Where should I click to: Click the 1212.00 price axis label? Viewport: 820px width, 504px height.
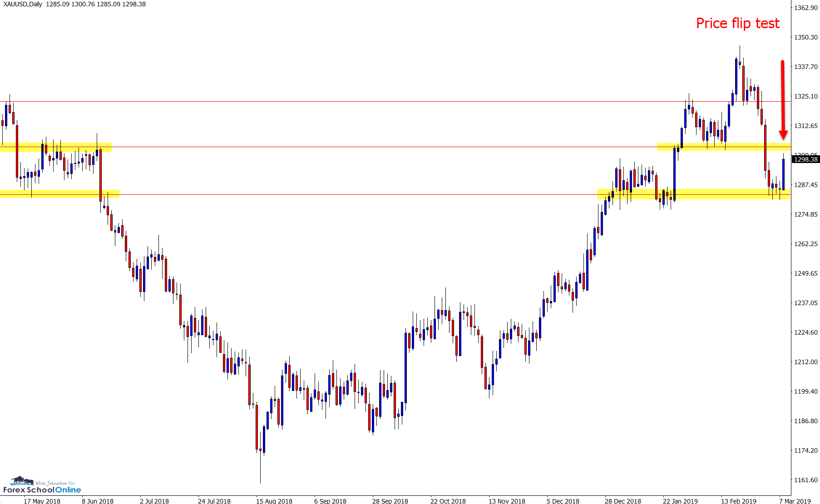pyautogui.click(x=805, y=362)
